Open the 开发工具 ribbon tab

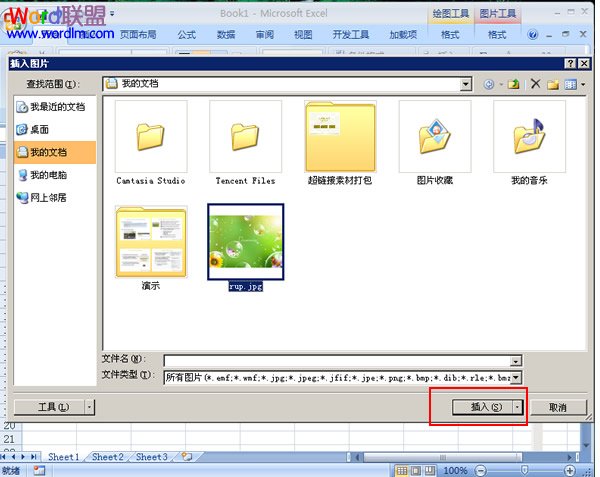click(351, 35)
